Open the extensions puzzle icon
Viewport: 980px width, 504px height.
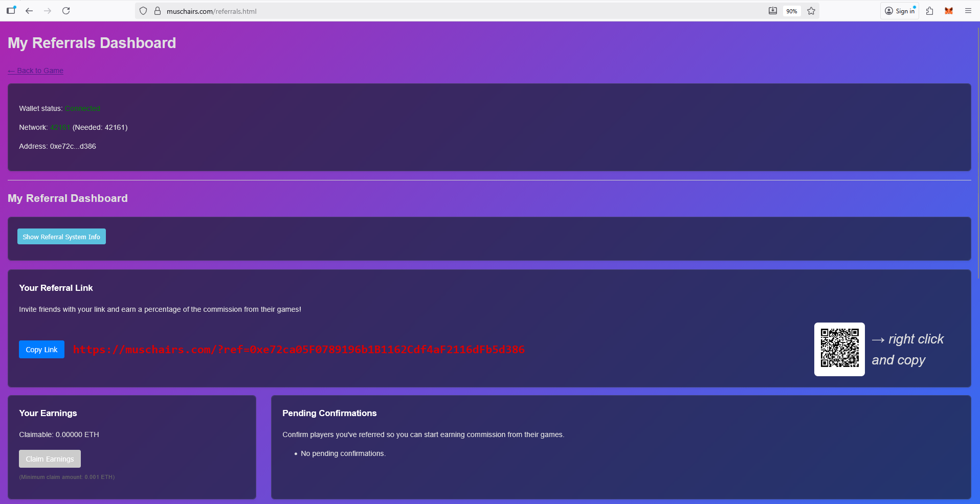(x=930, y=11)
